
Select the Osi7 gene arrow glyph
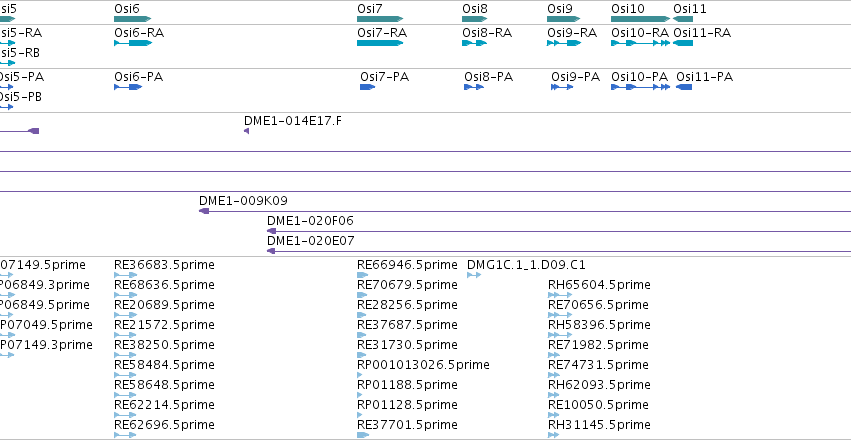pos(380,19)
